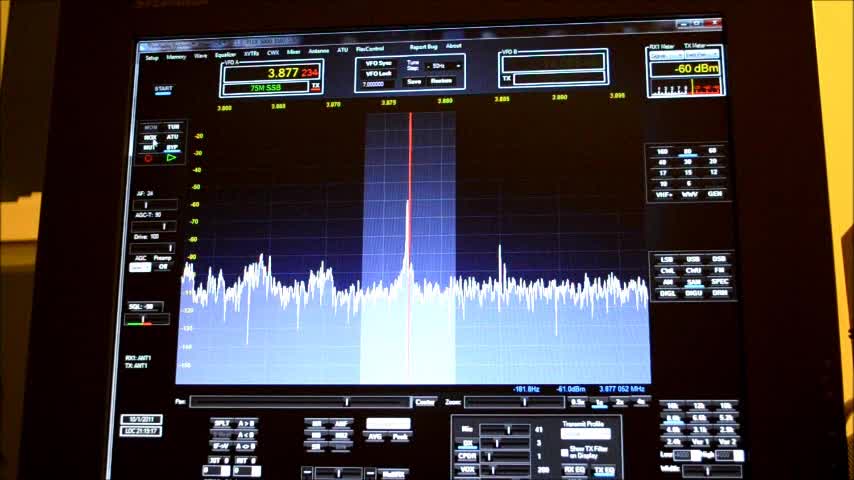Image resolution: width=854 pixels, height=480 pixels.
Task: Swap VFOs with A<>B button
Action: (246, 446)
